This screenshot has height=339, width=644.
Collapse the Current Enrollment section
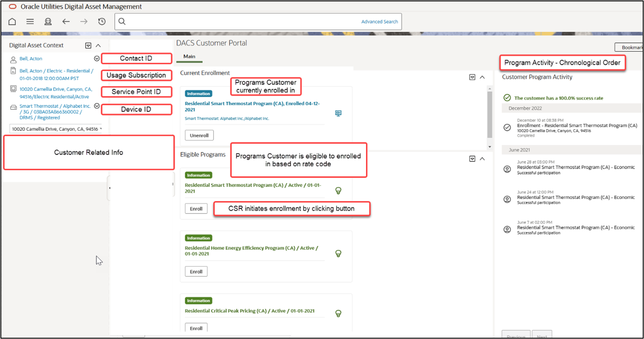[482, 77]
